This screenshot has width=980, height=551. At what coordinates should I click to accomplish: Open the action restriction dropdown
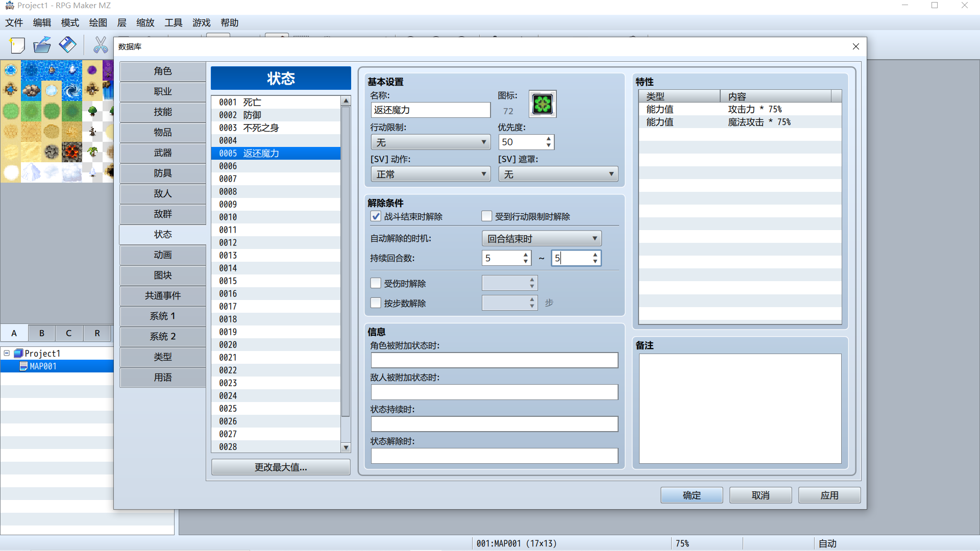click(431, 142)
